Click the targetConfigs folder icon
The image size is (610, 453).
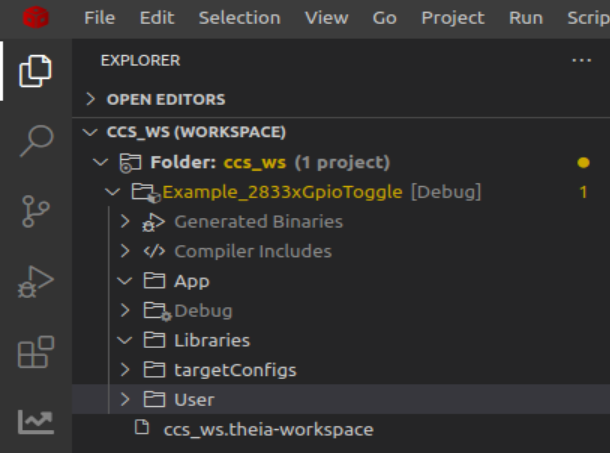(154, 370)
